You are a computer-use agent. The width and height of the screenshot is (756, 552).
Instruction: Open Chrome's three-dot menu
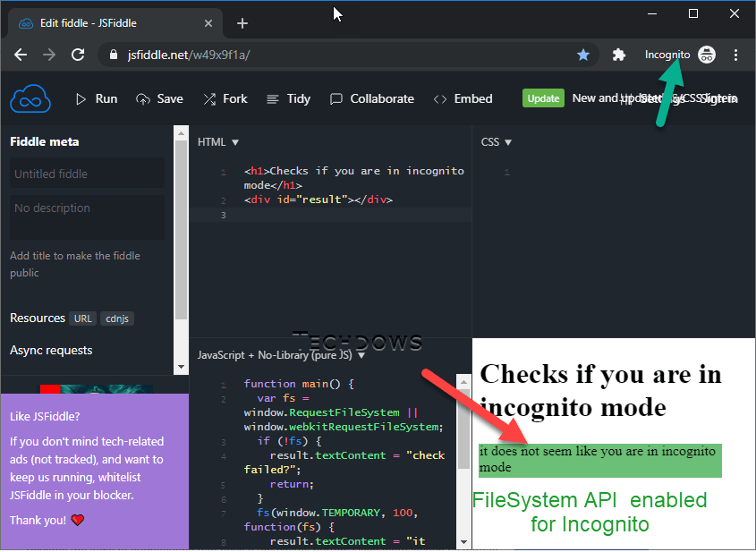point(736,55)
